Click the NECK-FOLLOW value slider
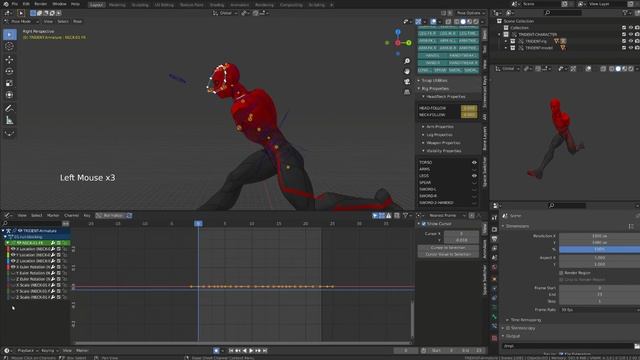Viewport: 640px width, 360px height. pyautogui.click(x=469, y=115)
